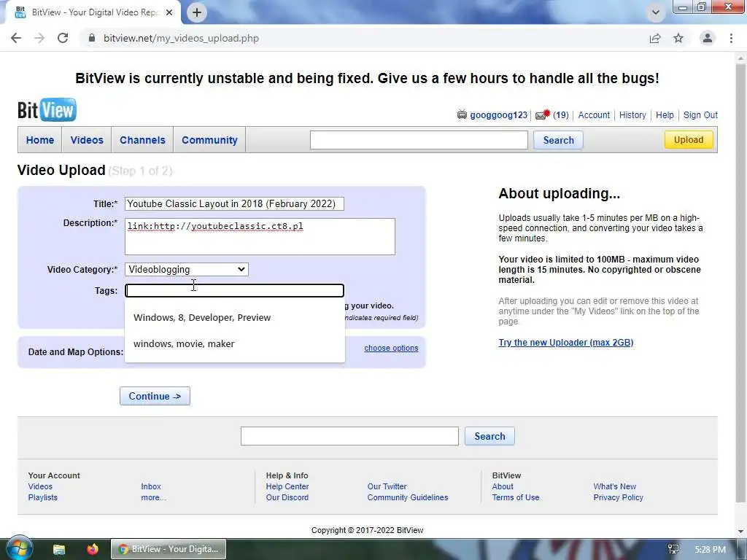
Task: Go back with the browser back arrow
Action: coord(16,38)
